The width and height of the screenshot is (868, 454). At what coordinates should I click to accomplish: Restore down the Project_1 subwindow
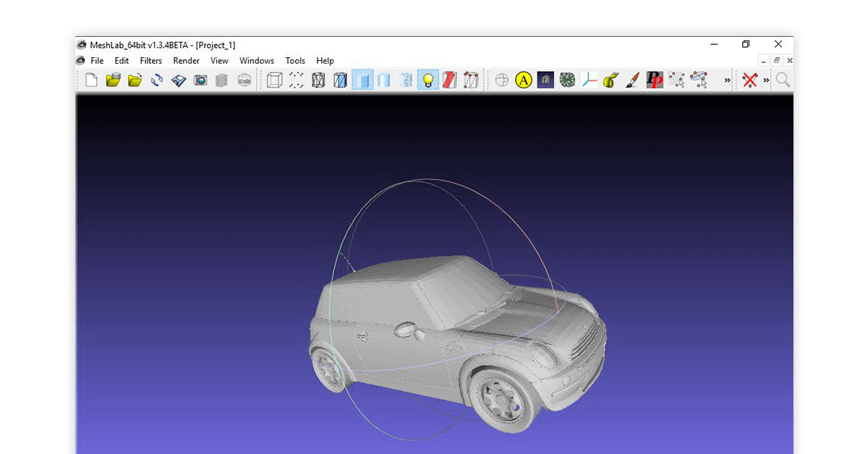pos(777,61)
